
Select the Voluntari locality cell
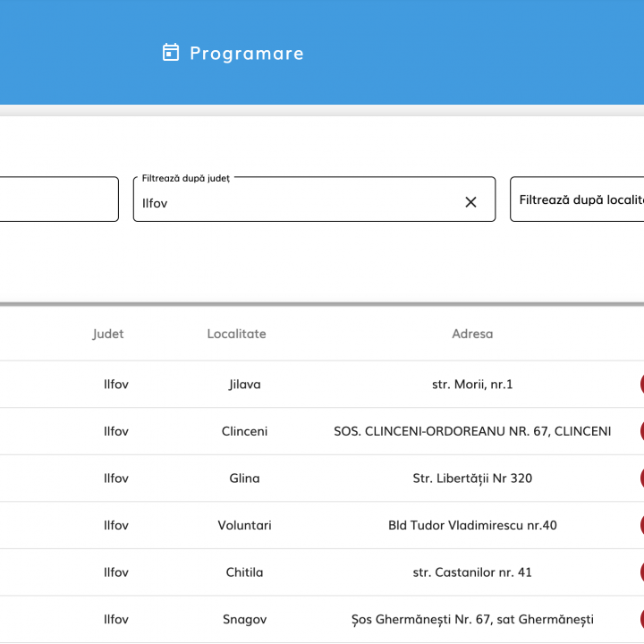coord(244,525)
